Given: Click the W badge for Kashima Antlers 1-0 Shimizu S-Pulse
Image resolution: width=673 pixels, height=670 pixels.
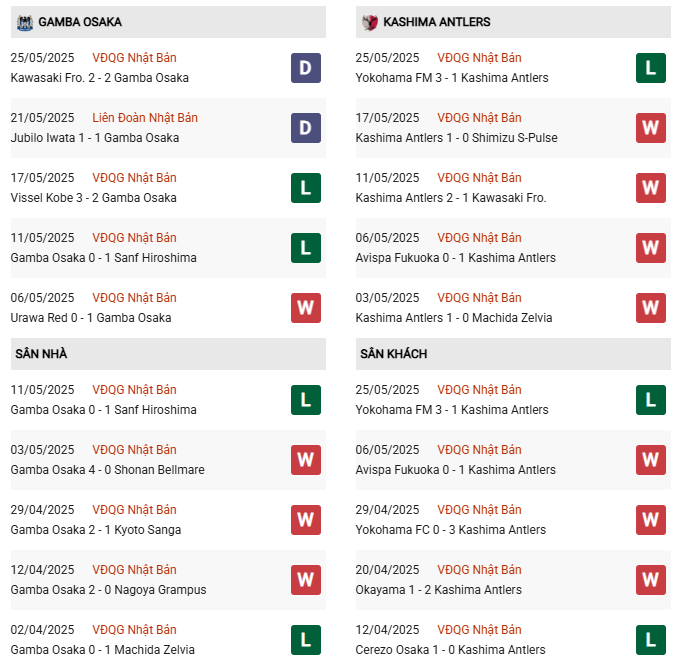Looking at the screenshot, I should coord(651,128).
